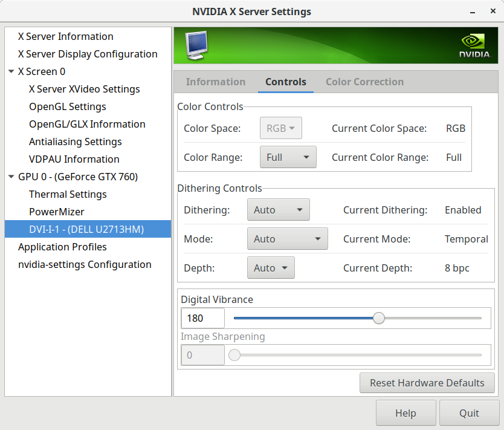Collapse the GPU 0 GeForce GTX 760 node
This screenshot has height=430, width=504.
point(11,177)
